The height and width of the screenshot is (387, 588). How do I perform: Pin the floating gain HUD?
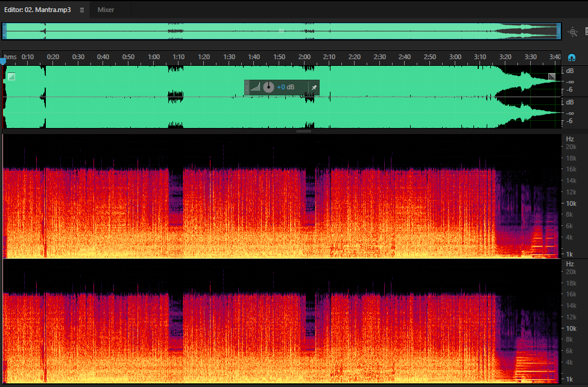[314, 88]
